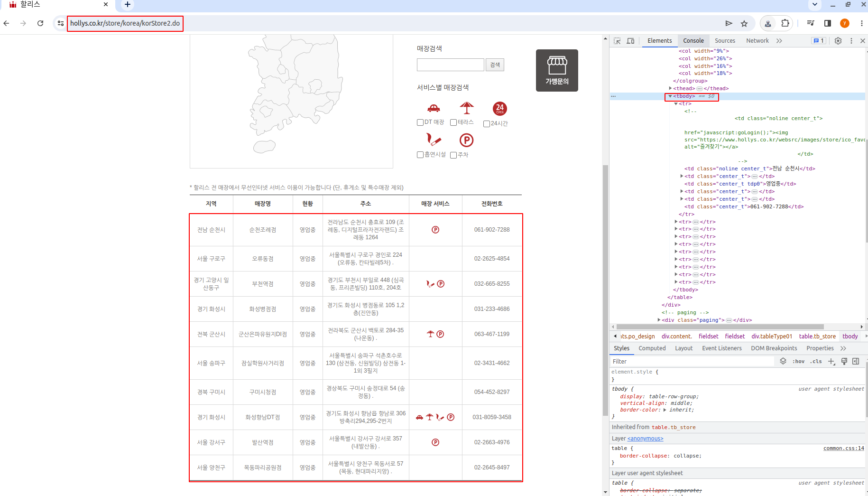Open the DevTools three-dot customize menu
Image resolution: width=868 pixels, height=496 pixels.
click(851, 41)
